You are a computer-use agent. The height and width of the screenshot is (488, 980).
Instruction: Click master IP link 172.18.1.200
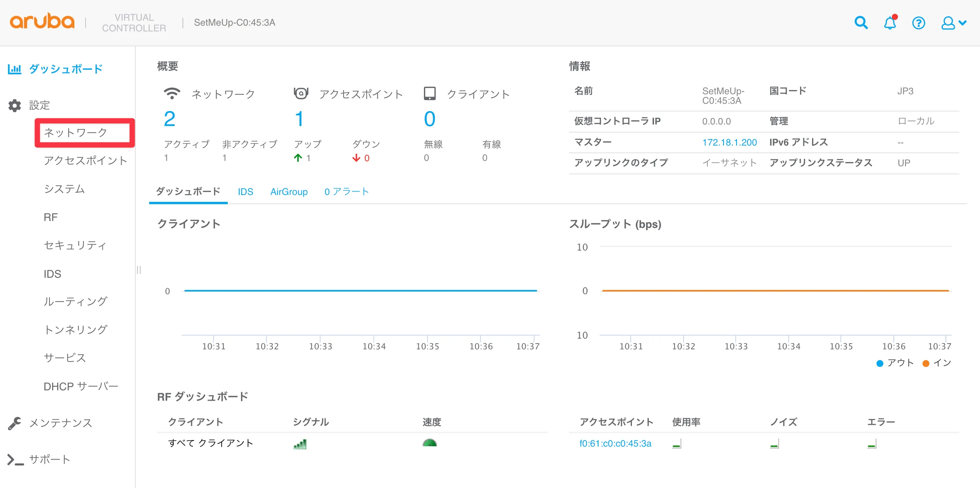[x=729, y=142]
